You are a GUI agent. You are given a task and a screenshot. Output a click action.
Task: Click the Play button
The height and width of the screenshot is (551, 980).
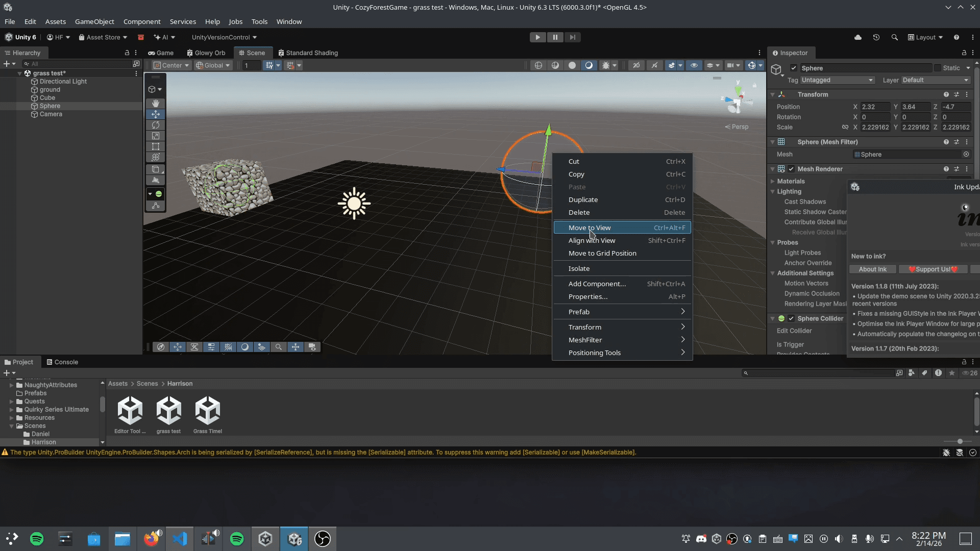(537, 37)
